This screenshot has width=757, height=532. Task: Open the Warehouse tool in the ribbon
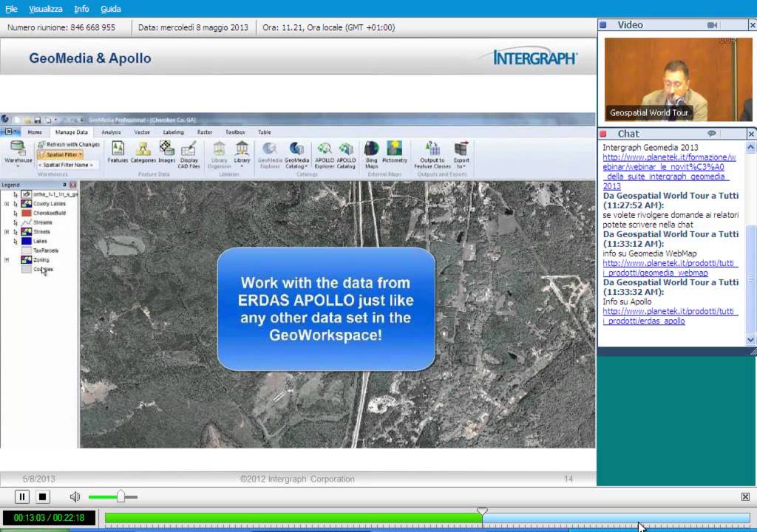(x=18, y=152)
